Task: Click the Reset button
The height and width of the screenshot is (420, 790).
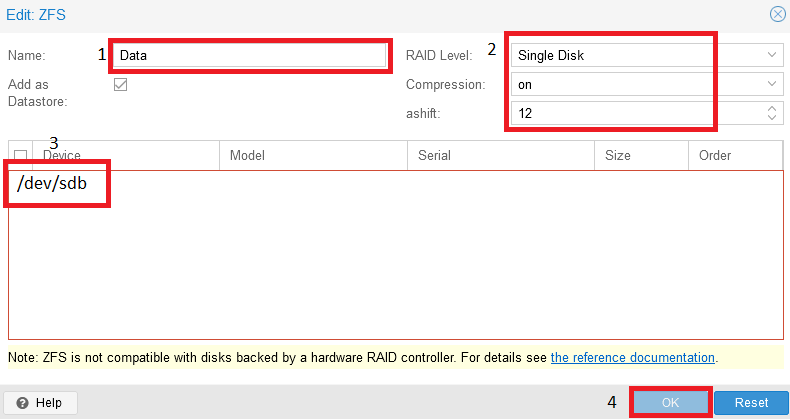Action: [751, 403]
